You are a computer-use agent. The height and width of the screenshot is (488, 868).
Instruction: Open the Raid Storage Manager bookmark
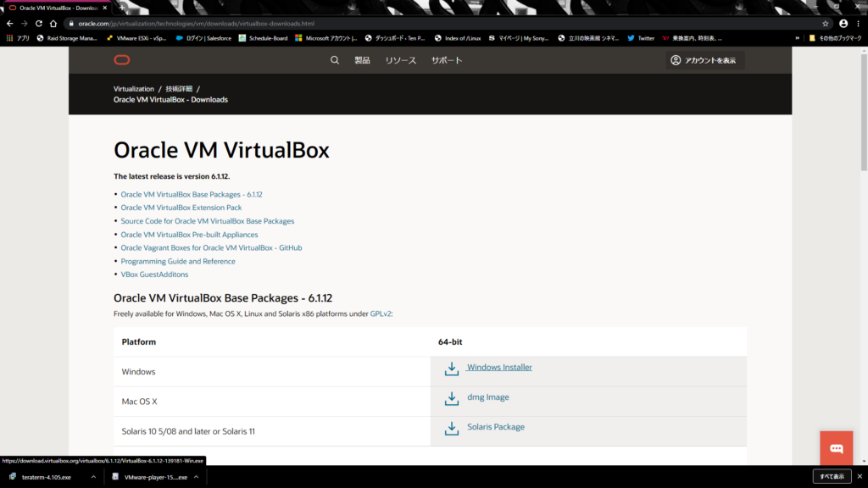click(x=66, y=38)
